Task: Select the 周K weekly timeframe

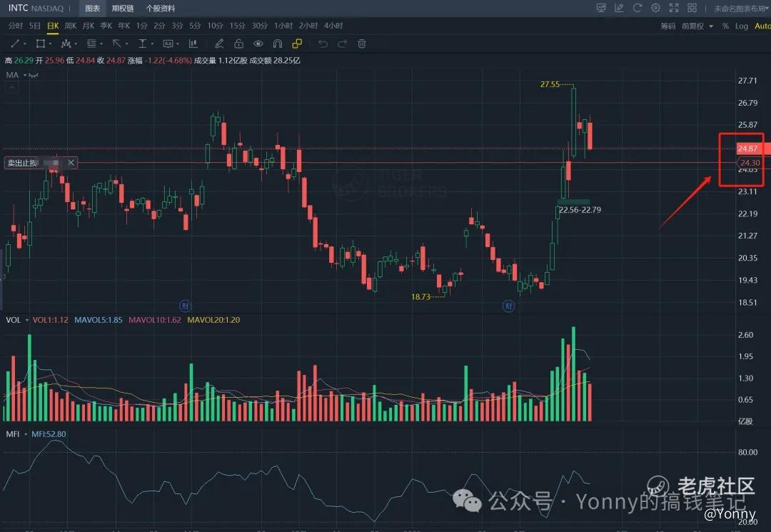Action: (70, 26)
